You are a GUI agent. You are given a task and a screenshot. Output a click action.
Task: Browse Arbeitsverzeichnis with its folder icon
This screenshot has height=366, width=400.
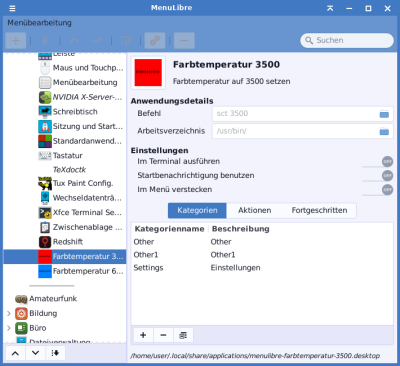pyautogui.click(x=384, y=131)
